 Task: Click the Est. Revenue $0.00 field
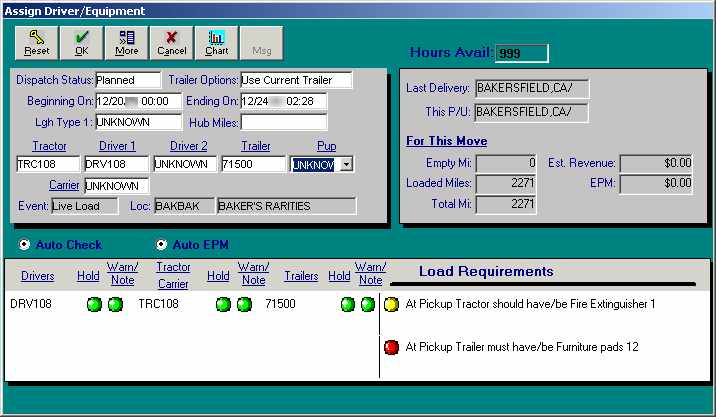click(x=656, y=163)
